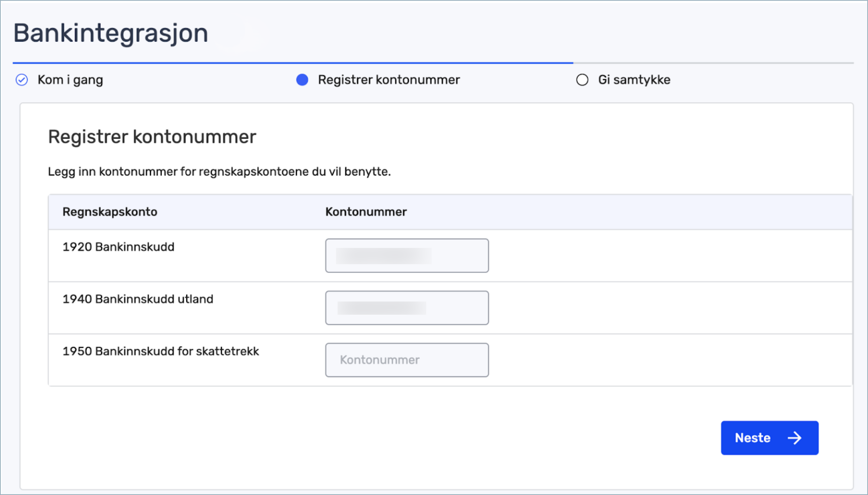Click the Registrer kontonummer section heading
Image resolution: width=868 pixels, height=495 pixels.
pos(152,137)
